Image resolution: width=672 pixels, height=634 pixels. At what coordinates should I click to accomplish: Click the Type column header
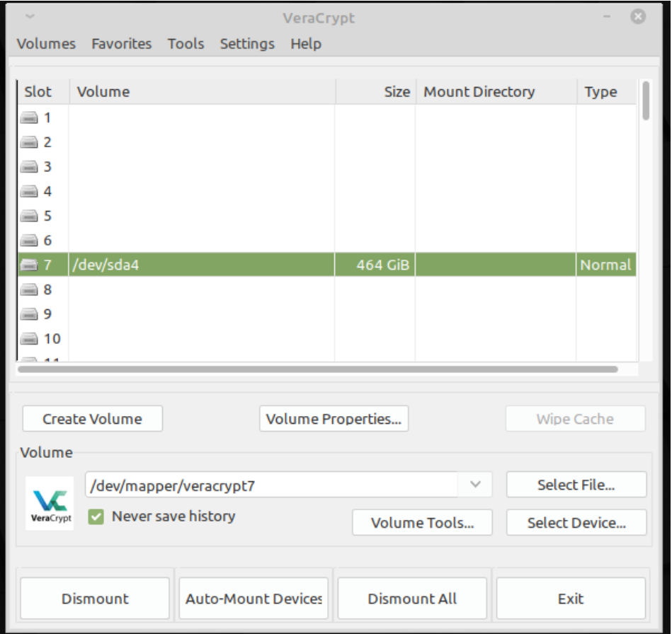click(606, 92)
